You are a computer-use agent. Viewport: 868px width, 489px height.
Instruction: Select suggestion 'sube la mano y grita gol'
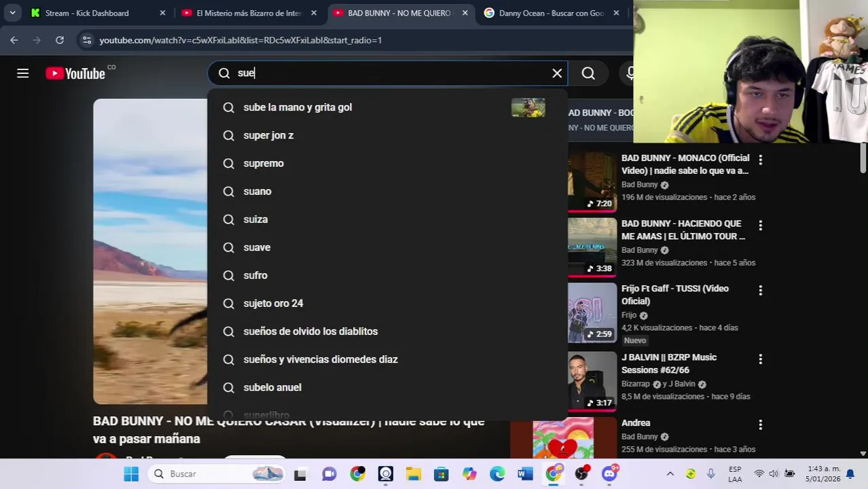click(x=387, y=107)
